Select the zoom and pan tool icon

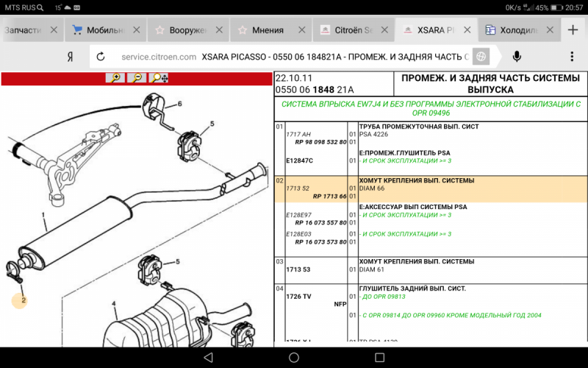159,77
